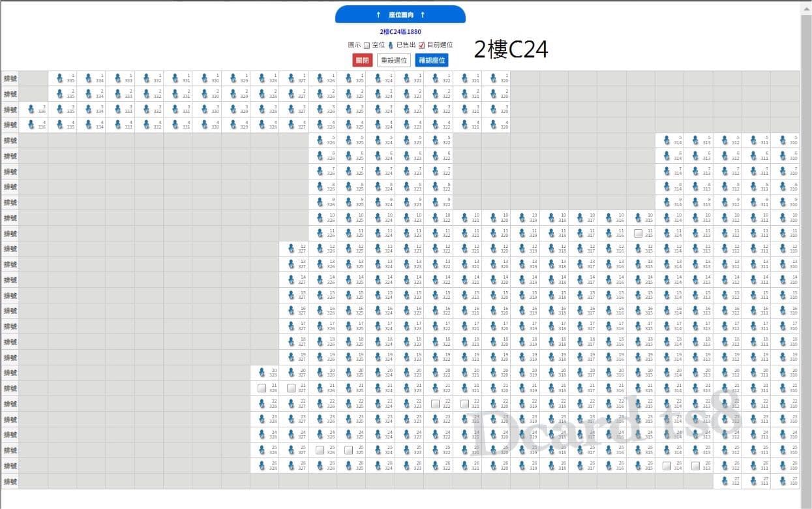Click the red 關閉 button

(x=362, y=60)
